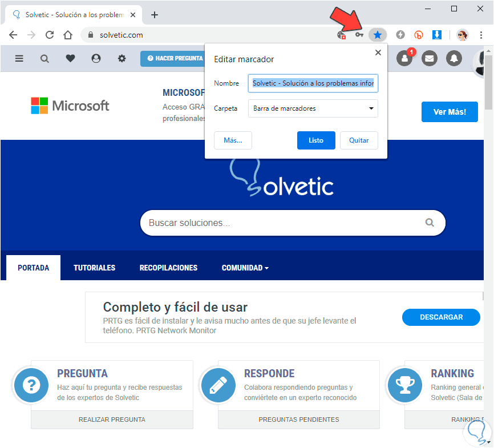This screenshot has width=494, height=448.
Task: Click the user profile icon in site toolbar
Action: click(96, 58)
